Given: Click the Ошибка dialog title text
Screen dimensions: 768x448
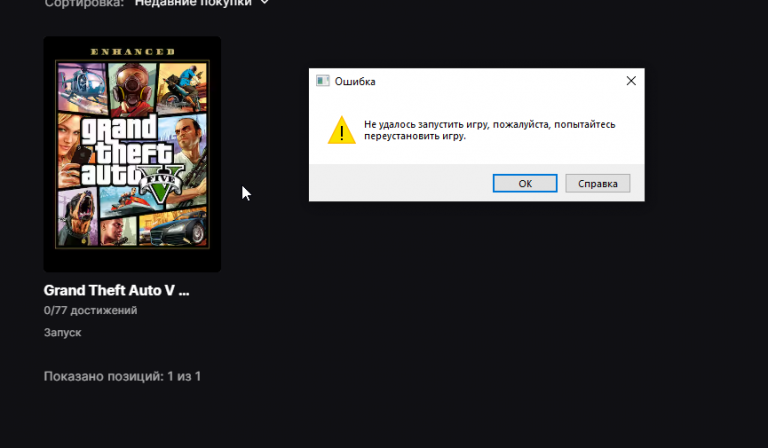Looking at the screenshot, I should [x=355, y=81].
